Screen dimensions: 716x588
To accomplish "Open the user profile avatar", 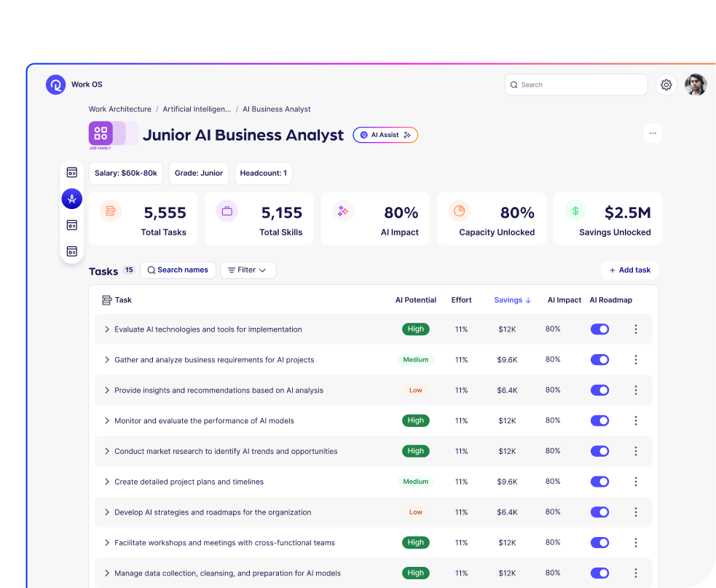I will [x=696, y=85].
